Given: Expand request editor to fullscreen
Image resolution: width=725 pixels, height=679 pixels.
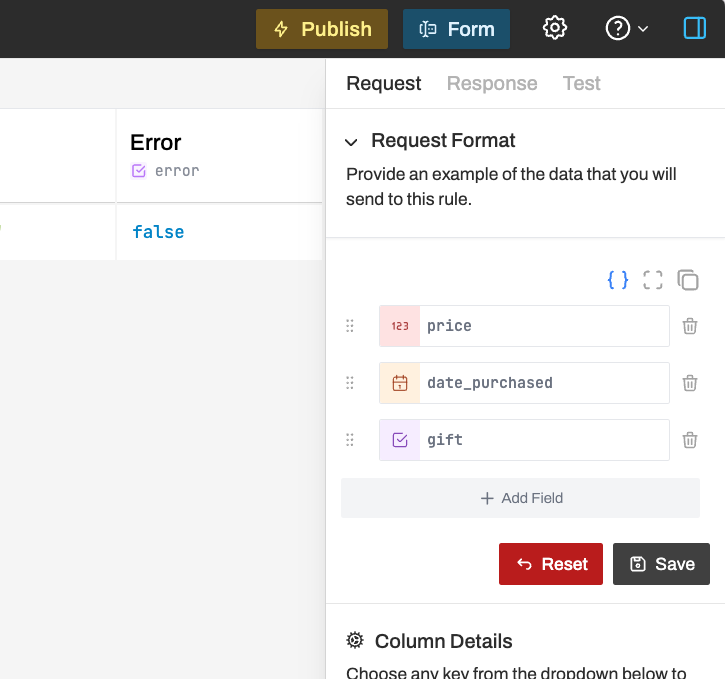Looking at the screenshot, I should point(653,280).
